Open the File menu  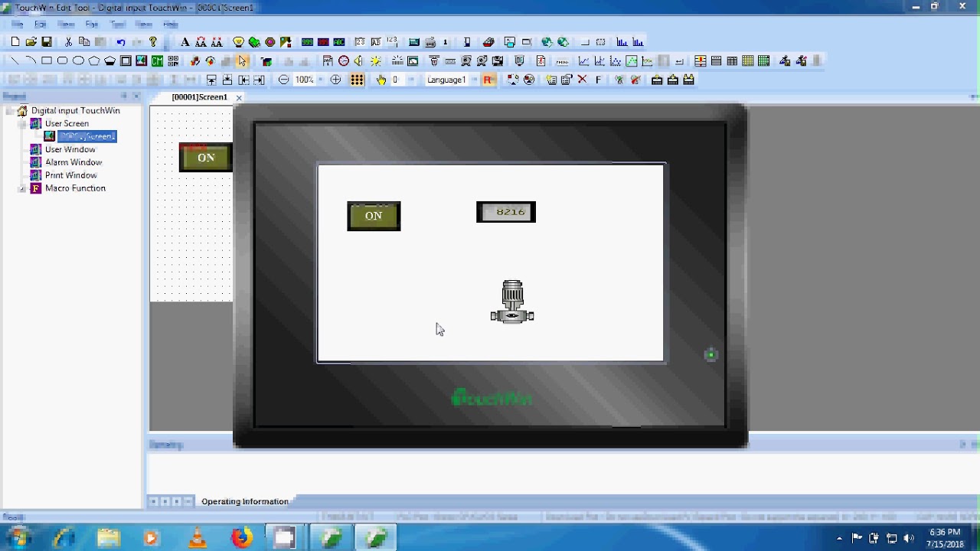(17, 24)
